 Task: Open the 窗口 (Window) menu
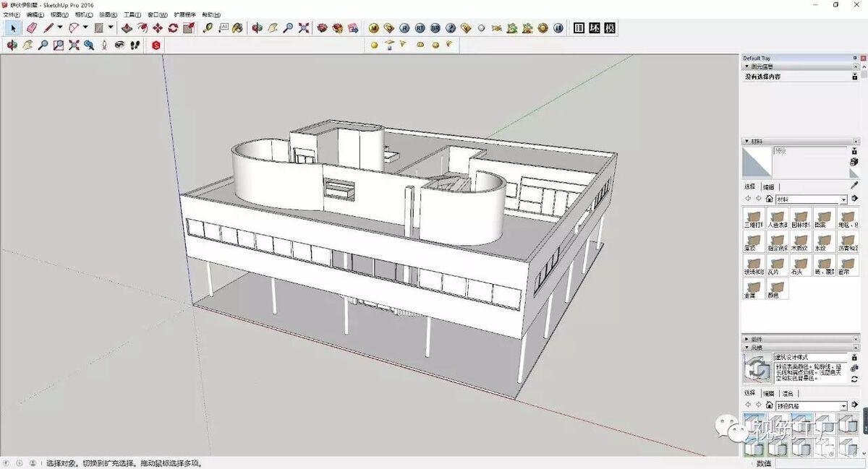coord(157,14)
